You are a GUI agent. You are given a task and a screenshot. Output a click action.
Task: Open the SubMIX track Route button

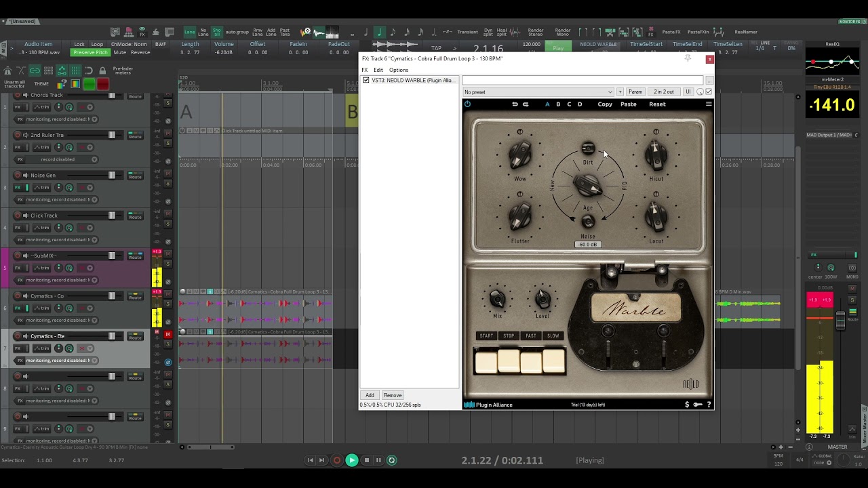136,257
